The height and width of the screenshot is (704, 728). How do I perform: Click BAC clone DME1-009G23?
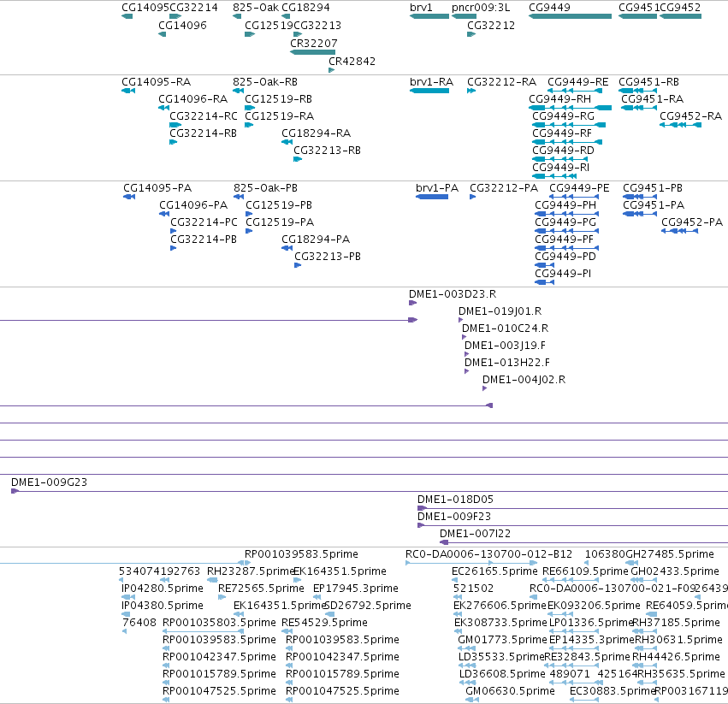[49, 483]
